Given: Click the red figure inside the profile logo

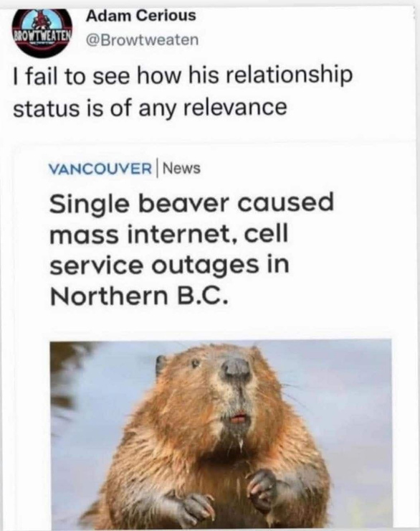Looking at the screenshot, I should point(42,20).
